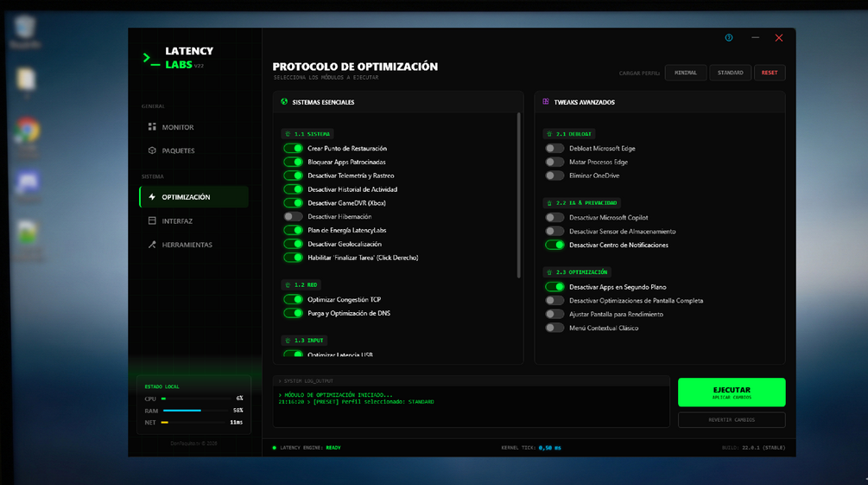The image size is (868, 485).
Task: Disable Desactivar Telemetría y Rastreo switch
Action: pos(294,175)
